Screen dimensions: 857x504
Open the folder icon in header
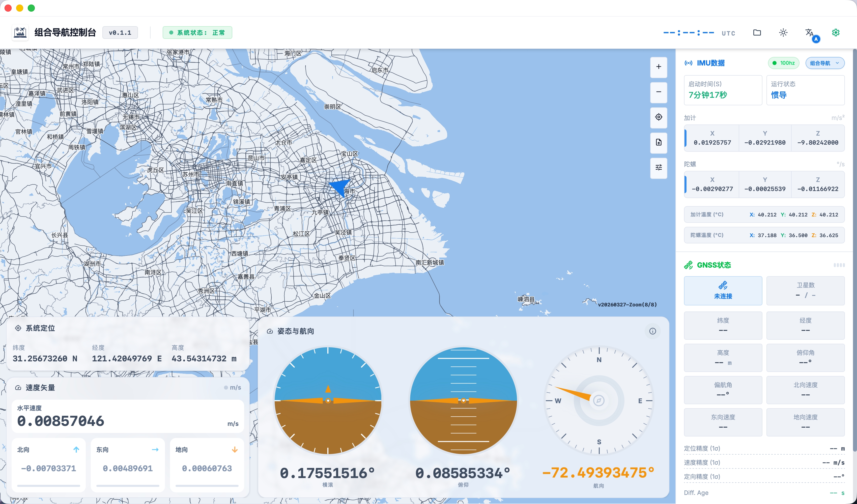coord(757,33)
